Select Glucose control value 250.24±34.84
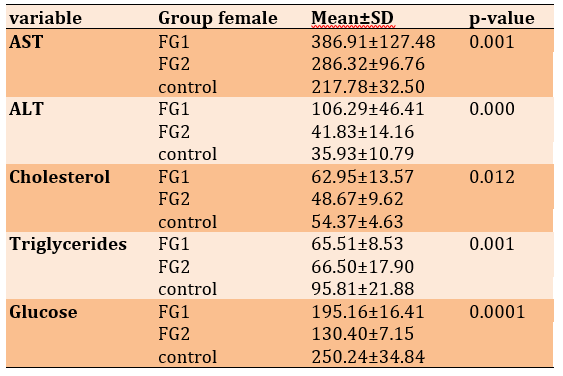 click(x=368, y=357)
